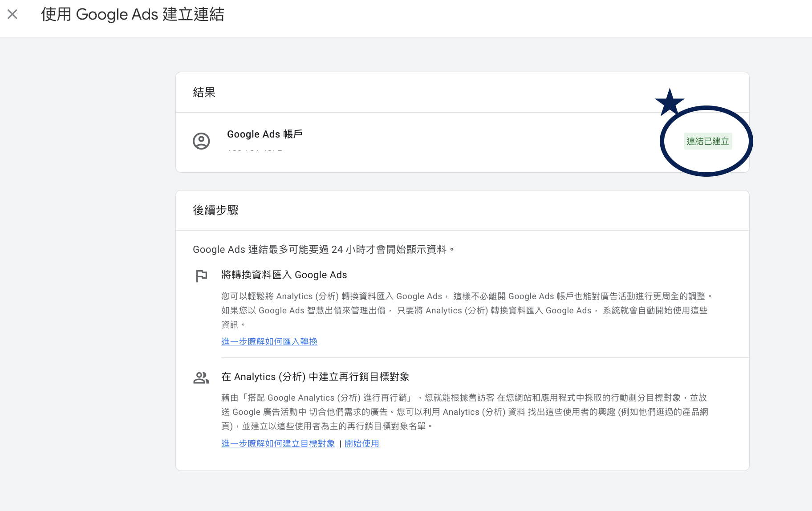812x511 pixels.
Task: Click the flag icon beside 將轉換資料匯入 Google Ads
Action: [202, 276]
